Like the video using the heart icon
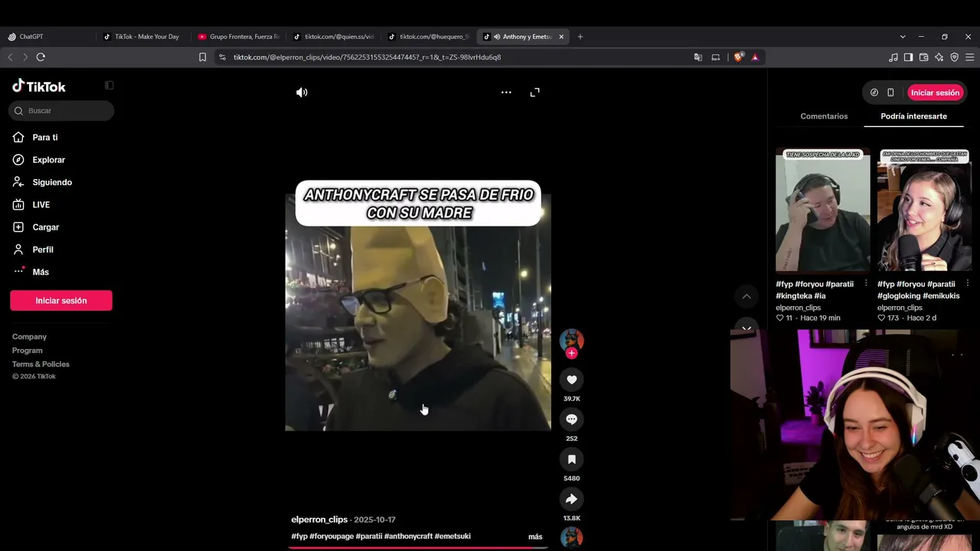This screenshot has height=551, width=980. pyautogui.click(x=571, y=380)
